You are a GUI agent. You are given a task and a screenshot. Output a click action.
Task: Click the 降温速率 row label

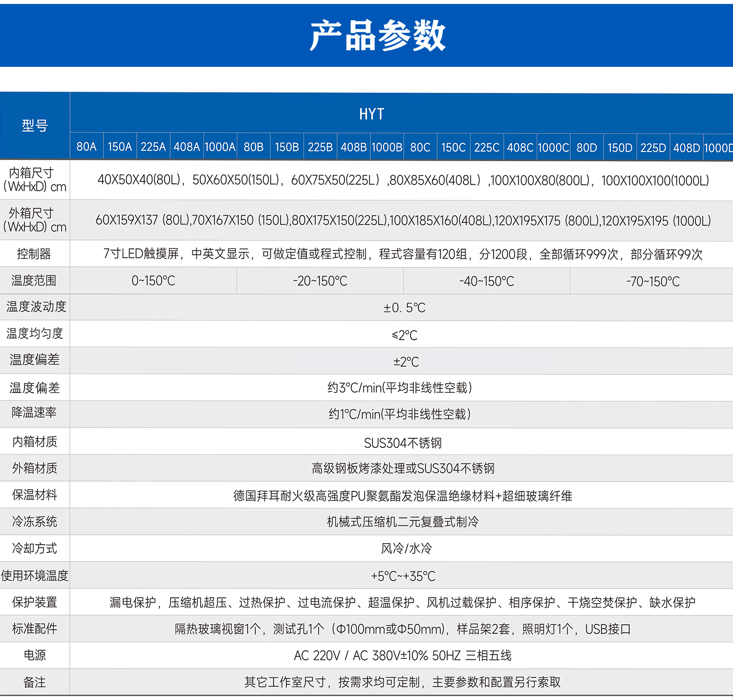34,413
